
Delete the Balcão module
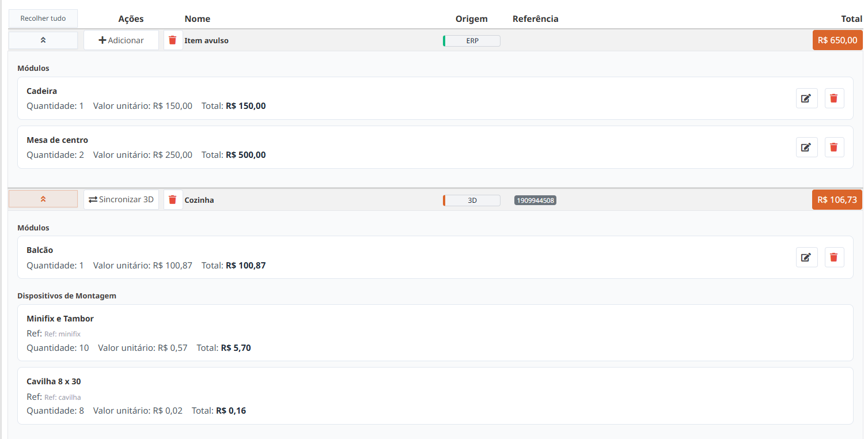point(834,258)
